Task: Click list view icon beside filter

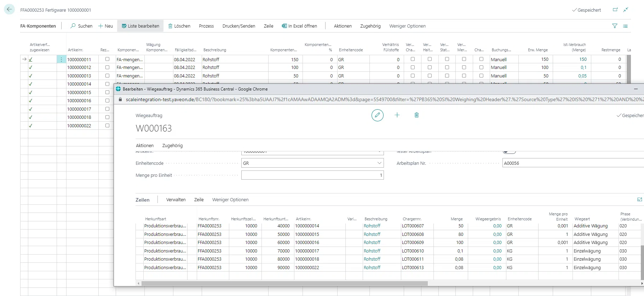Action: click(625, 26)
